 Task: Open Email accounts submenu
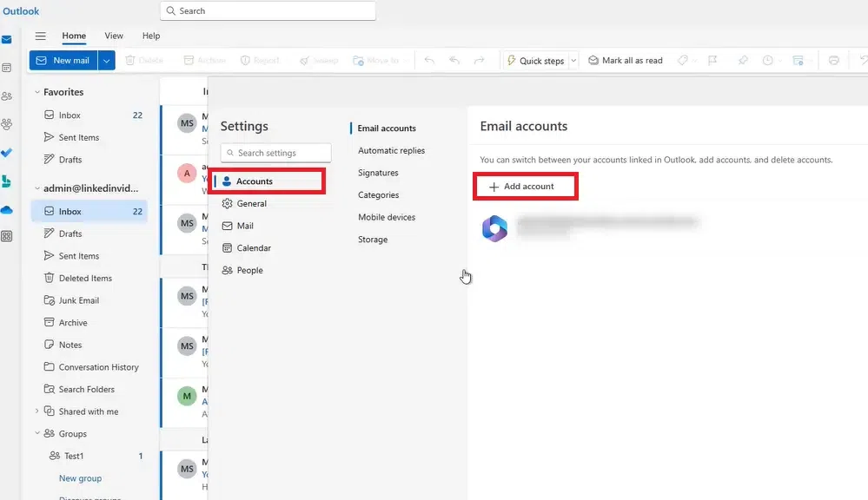point(387,128)
